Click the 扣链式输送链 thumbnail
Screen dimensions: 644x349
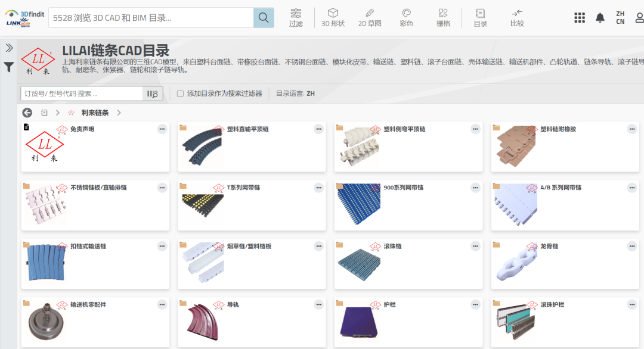(46, 263)
